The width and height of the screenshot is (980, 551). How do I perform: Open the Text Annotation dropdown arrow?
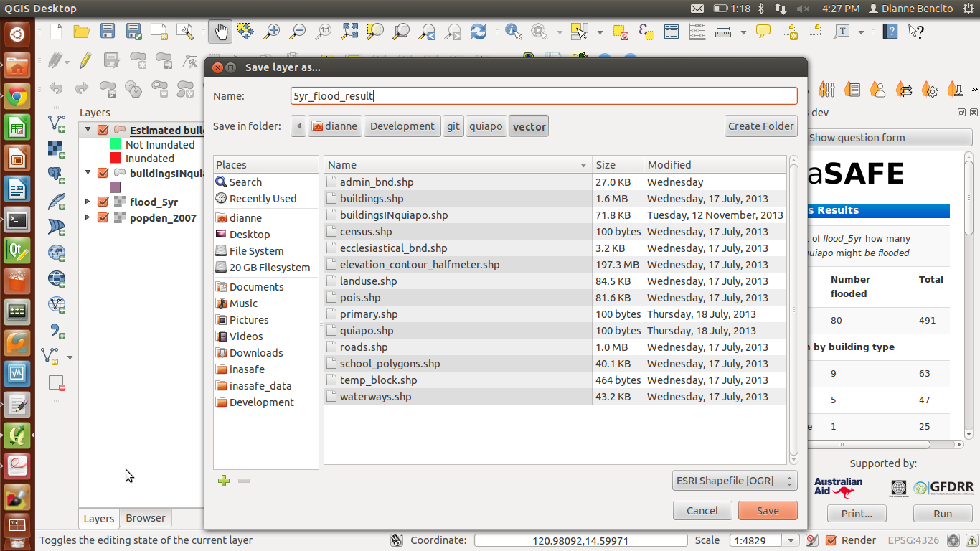pos(862,32)
